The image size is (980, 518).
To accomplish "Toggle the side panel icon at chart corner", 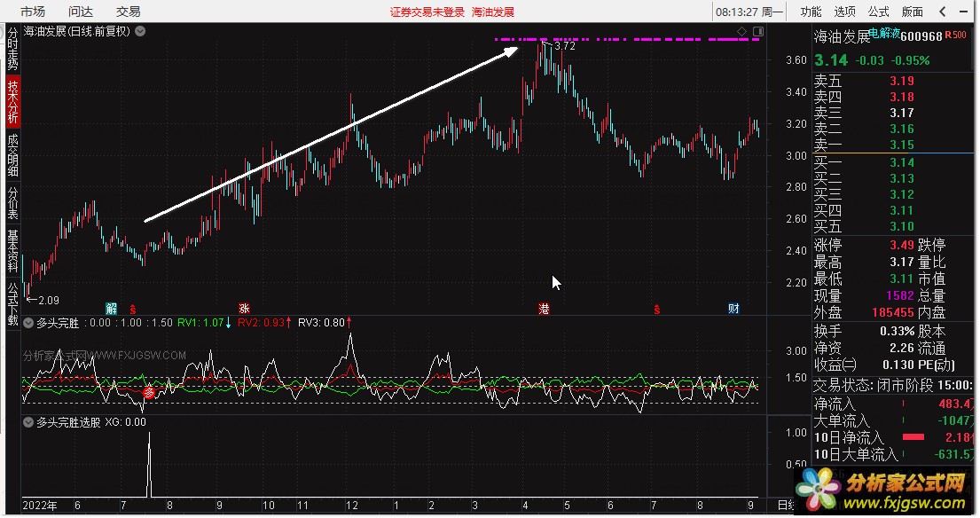I will 758,31.
